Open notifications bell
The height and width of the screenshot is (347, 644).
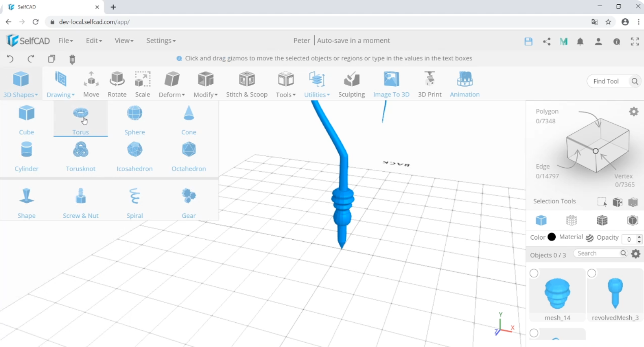click(580, 41)
